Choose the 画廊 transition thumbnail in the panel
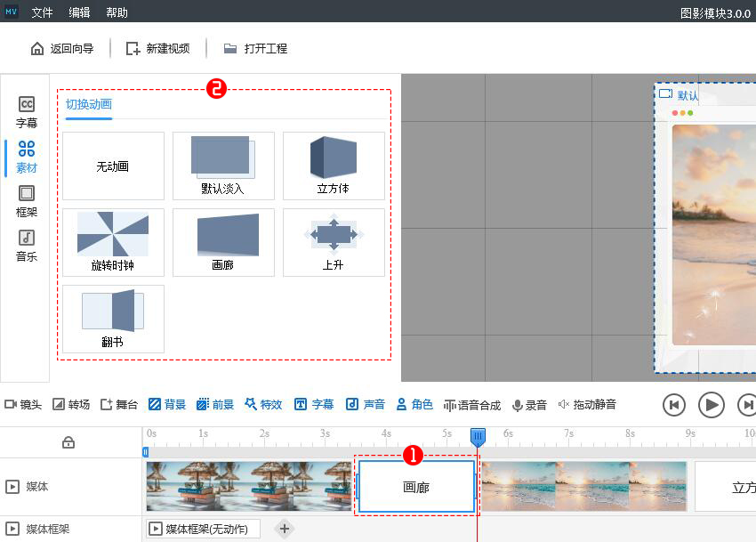 pyautogui.click(x=223, y=242)
